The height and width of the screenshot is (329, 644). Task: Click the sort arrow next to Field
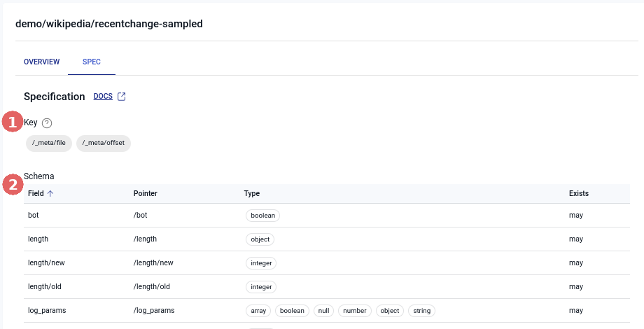50,193
